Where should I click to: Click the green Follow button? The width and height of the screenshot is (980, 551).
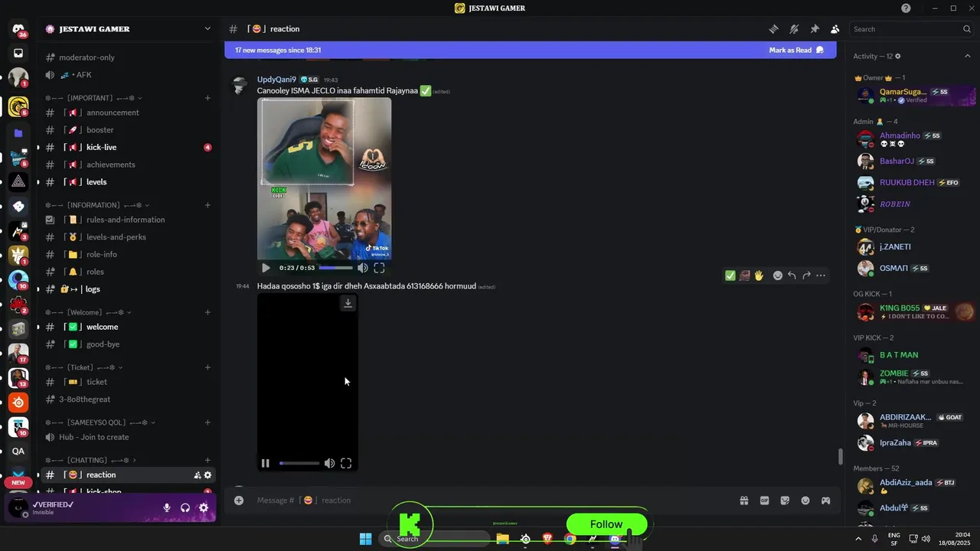(x=606, y=524)
